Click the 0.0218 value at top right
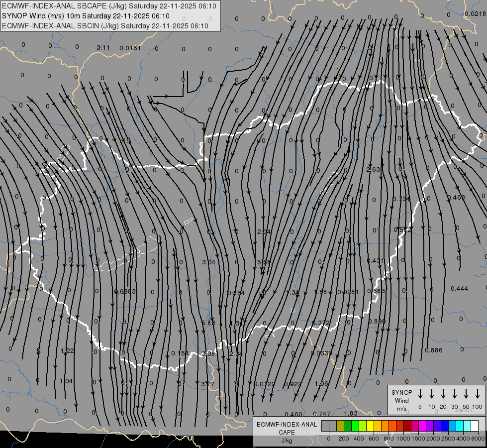 pos(475,13)
